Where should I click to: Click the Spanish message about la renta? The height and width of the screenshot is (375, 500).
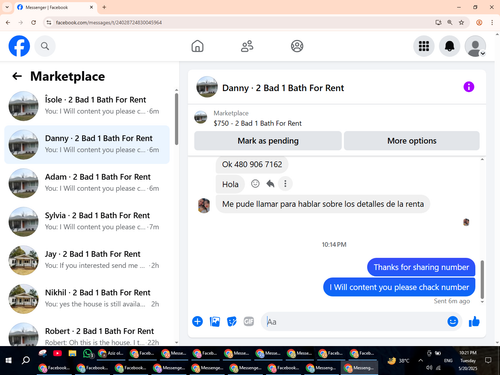point(323,204)
